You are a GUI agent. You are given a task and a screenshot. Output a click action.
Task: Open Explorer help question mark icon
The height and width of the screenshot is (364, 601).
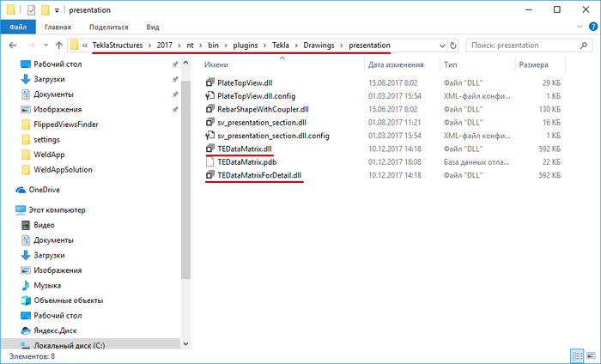pos(592,27)
